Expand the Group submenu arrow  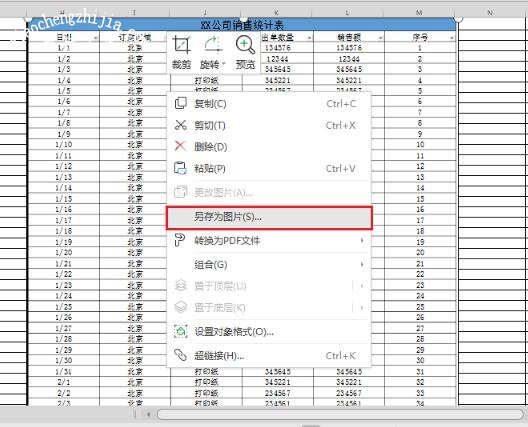coord(362,264)
